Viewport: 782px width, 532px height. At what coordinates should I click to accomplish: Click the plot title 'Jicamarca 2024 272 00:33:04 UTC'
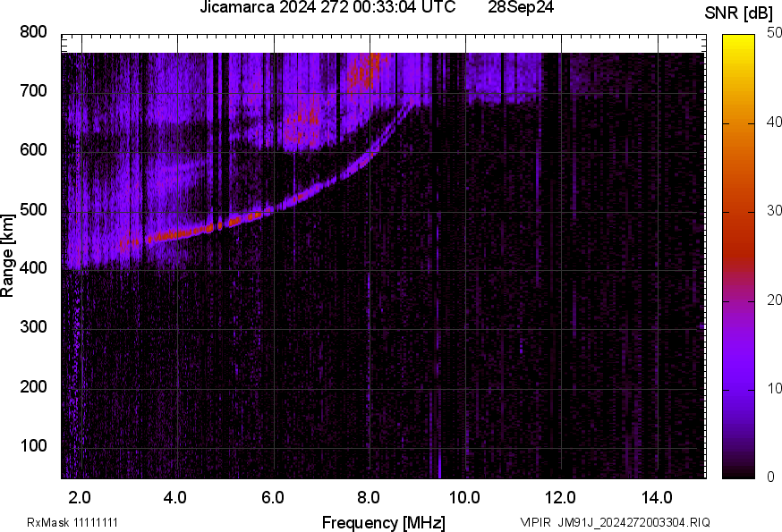click(x=327, y=8)
